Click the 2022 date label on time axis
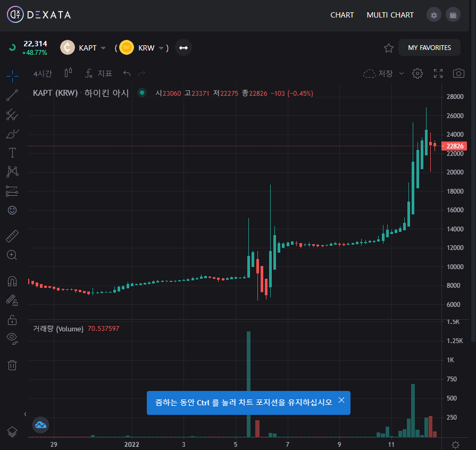This screenshot has width=476, height=450. [x=131, y=445]
